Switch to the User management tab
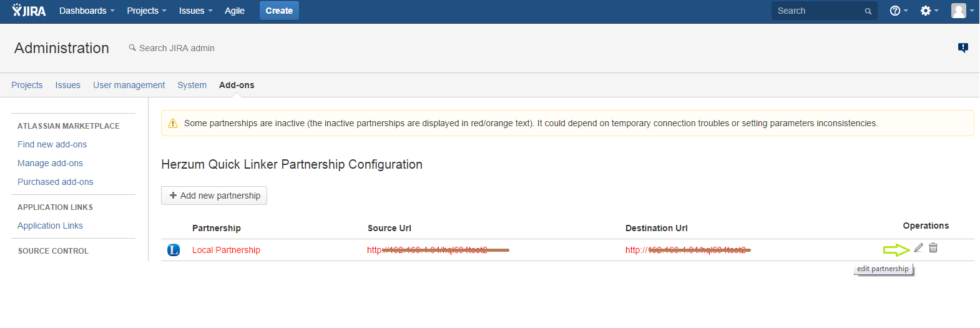The width and height of the screenshot is (980, 328). click(129, 85)
